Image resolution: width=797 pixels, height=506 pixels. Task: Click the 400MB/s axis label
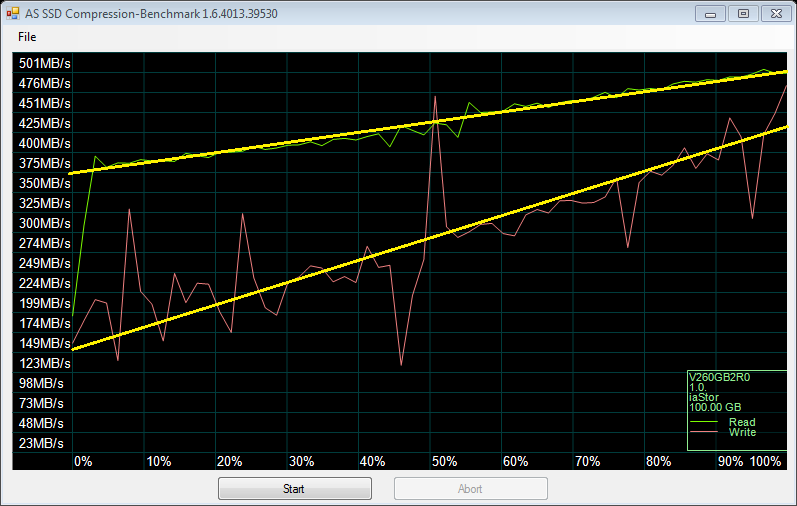pos(45,143)
